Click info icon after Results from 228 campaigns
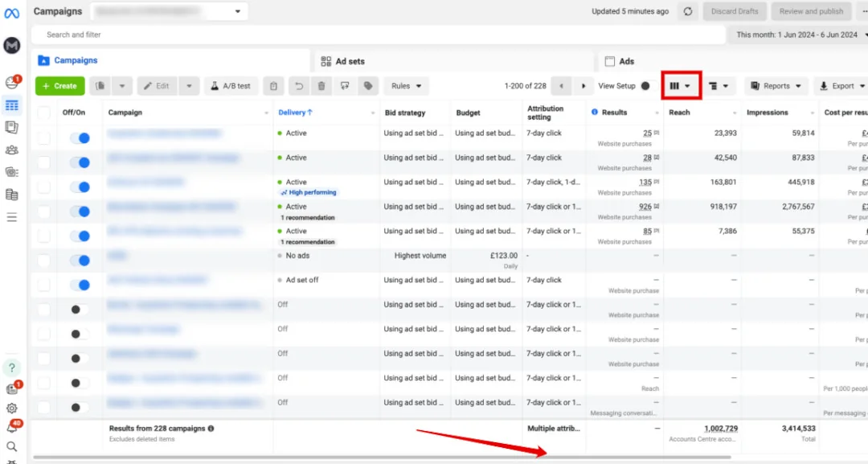 pos(211,428)
